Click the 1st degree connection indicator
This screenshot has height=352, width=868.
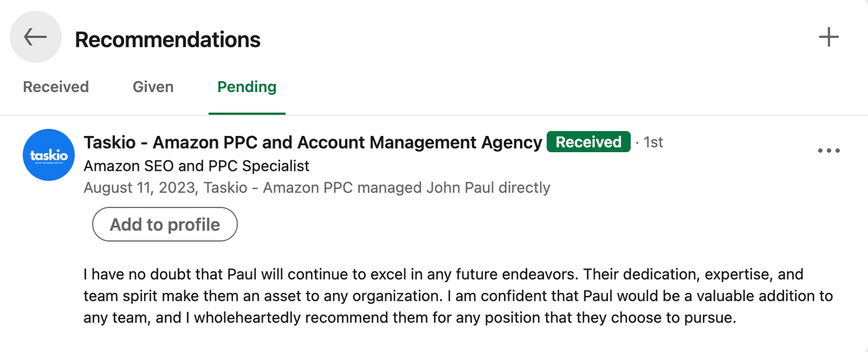pos(653,143)
